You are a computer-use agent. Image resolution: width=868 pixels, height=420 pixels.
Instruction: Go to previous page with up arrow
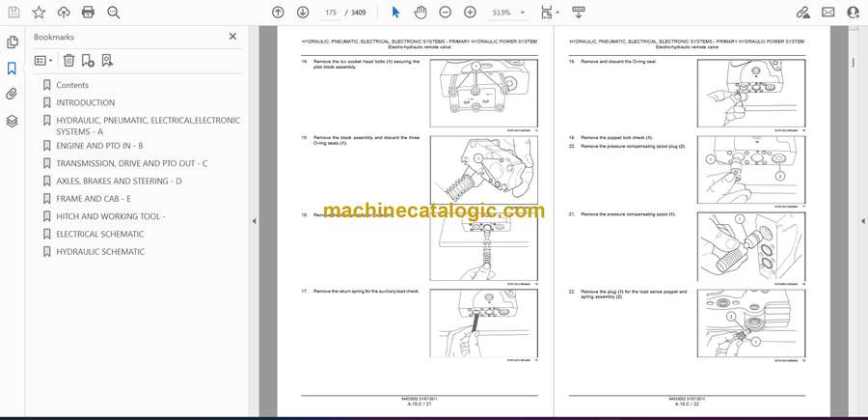point(278,13)
